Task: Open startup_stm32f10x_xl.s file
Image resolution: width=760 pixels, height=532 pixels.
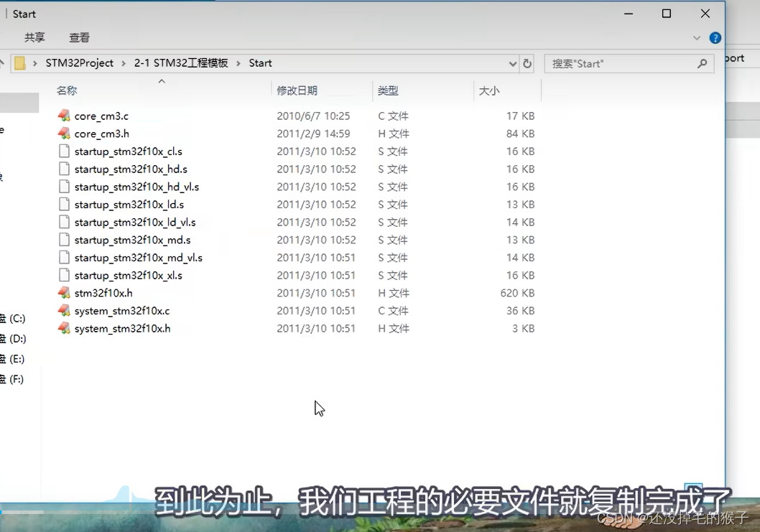Action: coord(121,275)
